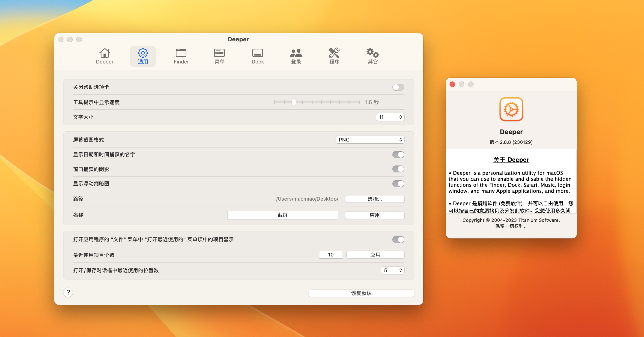Screen dimensions: 644x337
Task: Expand the 文字大小 dropdown showing 11
Action: 390,117
